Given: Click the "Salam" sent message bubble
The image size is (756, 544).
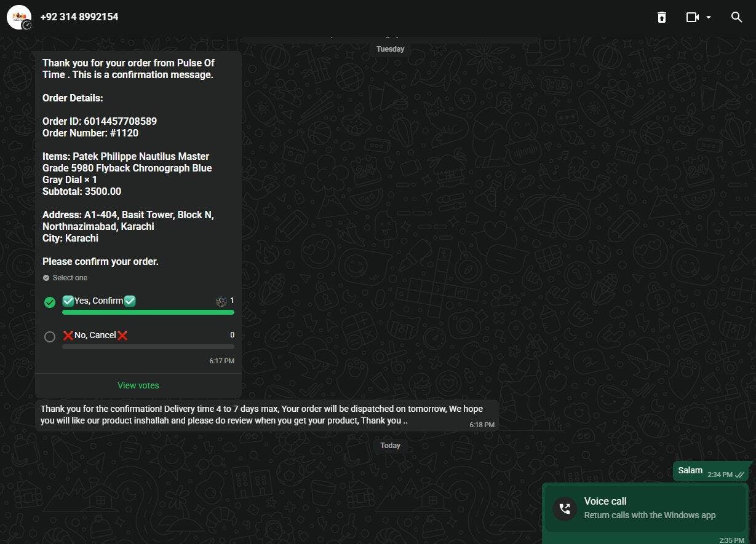Looking at the screenshot, I should pos(690,471).
